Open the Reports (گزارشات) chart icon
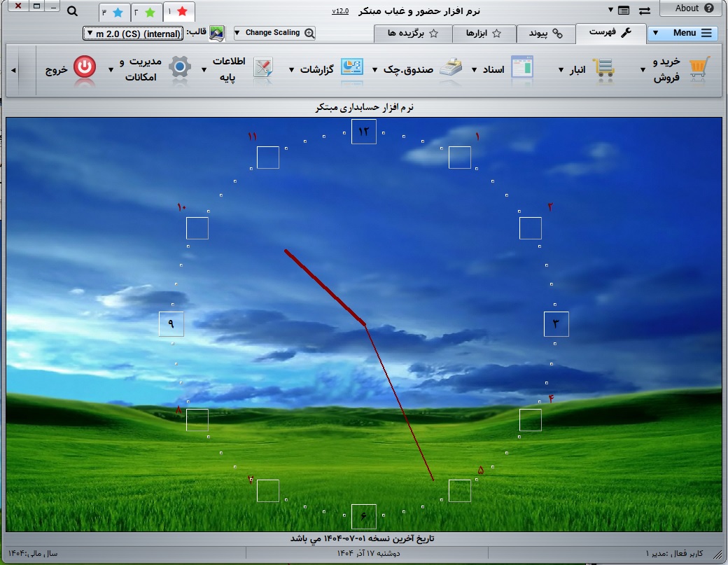This screenshot has height=565, width=728. tap(351, 68)
